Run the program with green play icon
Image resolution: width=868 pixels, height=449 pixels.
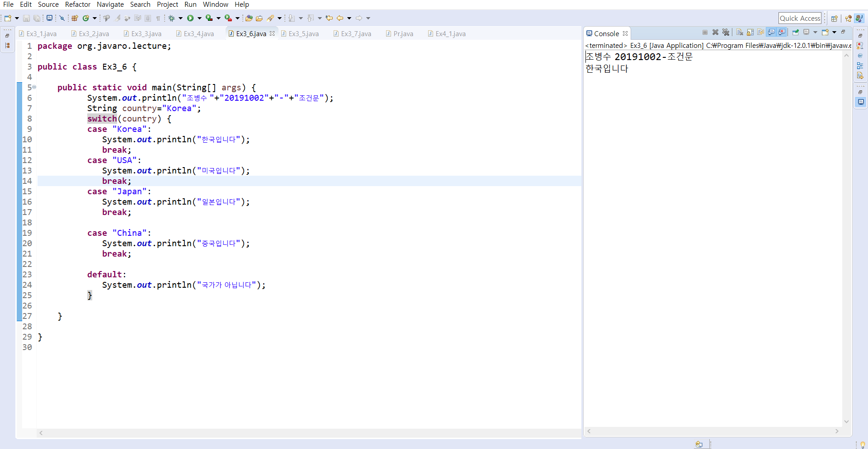[190, 18]
